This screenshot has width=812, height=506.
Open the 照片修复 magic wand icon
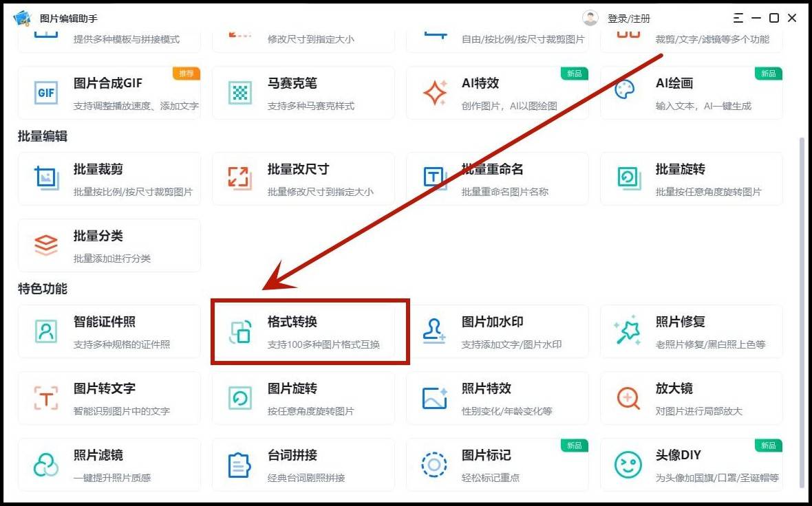pyautogui.click(x=628, y=331)
